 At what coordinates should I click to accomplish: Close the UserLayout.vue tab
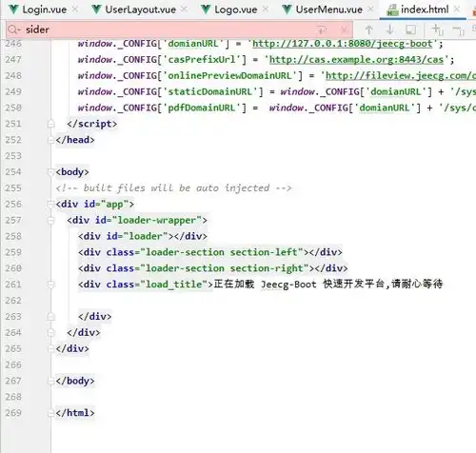184,10
